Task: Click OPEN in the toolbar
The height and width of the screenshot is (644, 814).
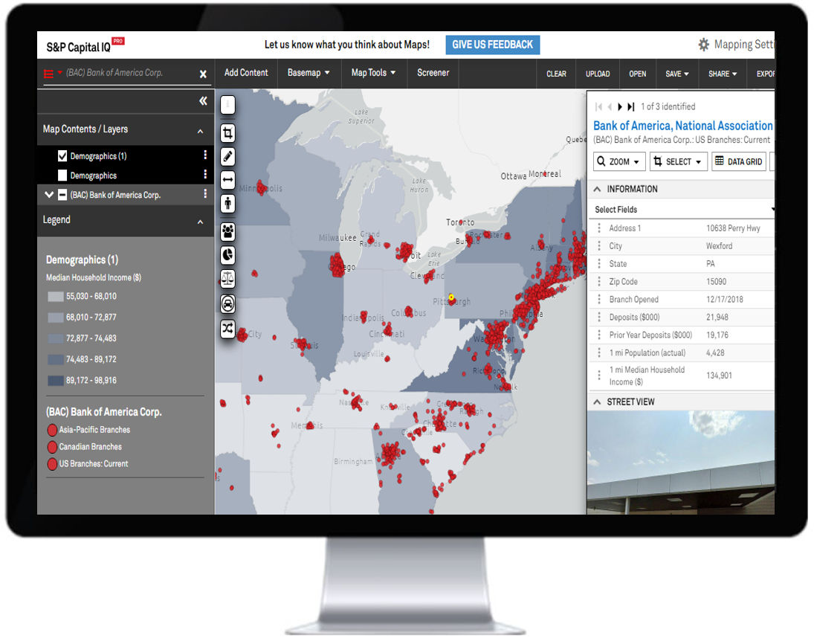Action: [638, 74]
